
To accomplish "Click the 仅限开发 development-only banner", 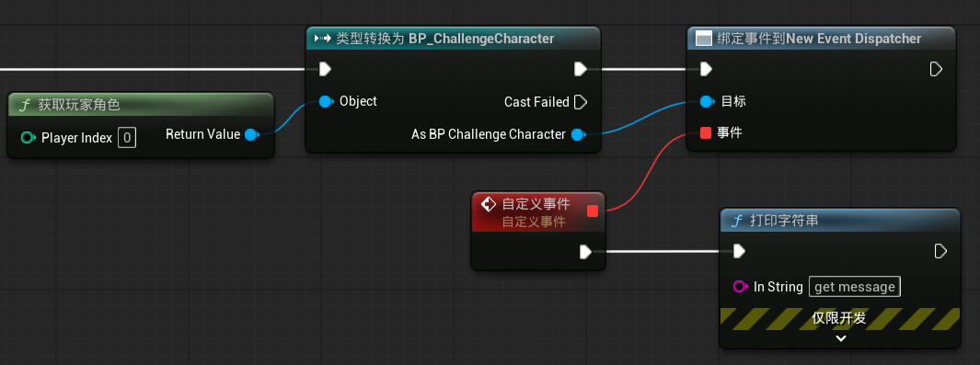I will tap(839, 318).
